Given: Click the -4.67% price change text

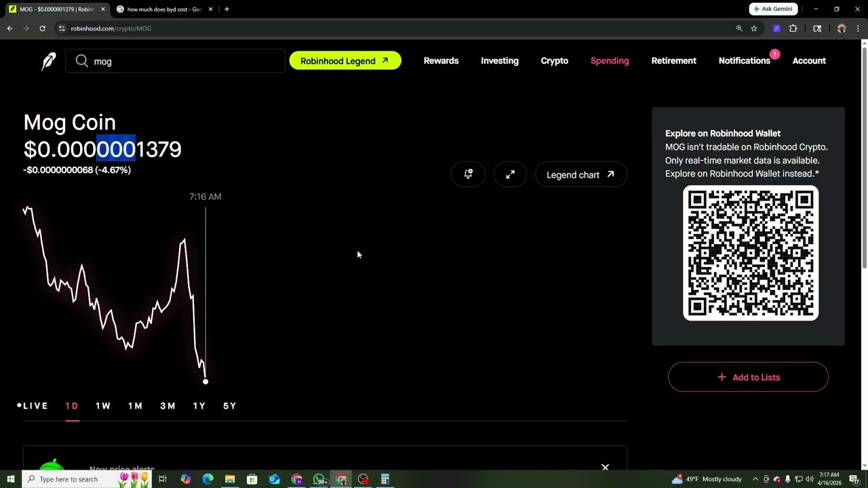Looking at the screenshot, I should point(113,170).
